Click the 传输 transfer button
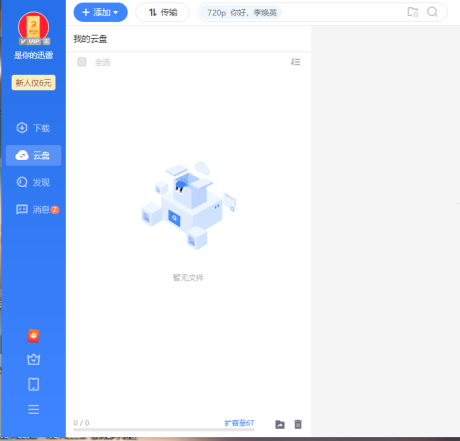The image size is (460, 441). click(163, 12)
